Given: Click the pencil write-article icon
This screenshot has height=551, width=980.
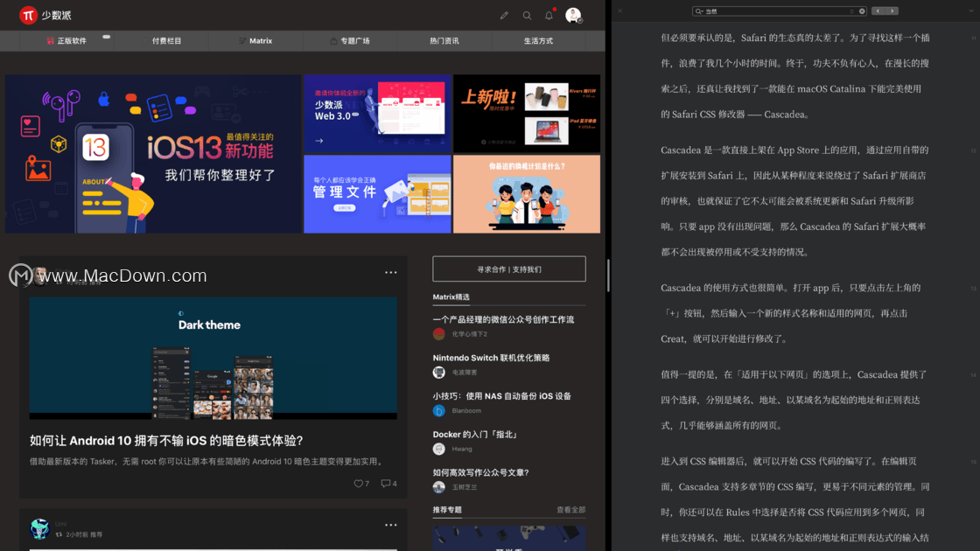Looking at the screenshot, I should [504, 16].
